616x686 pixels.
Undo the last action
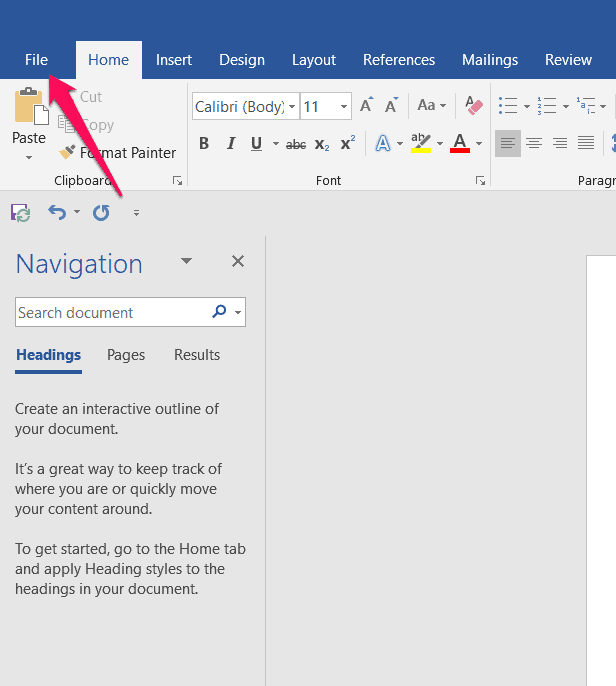pos(57,212)
